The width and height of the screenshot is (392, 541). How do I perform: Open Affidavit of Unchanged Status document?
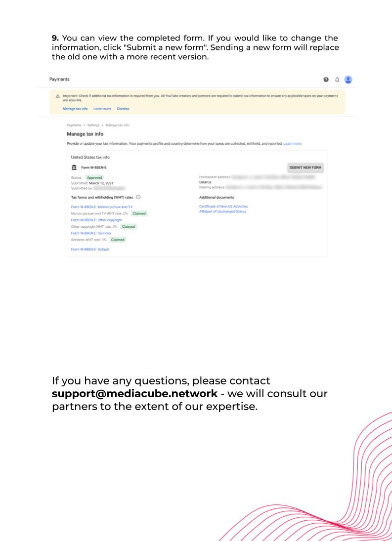point(222,211)
